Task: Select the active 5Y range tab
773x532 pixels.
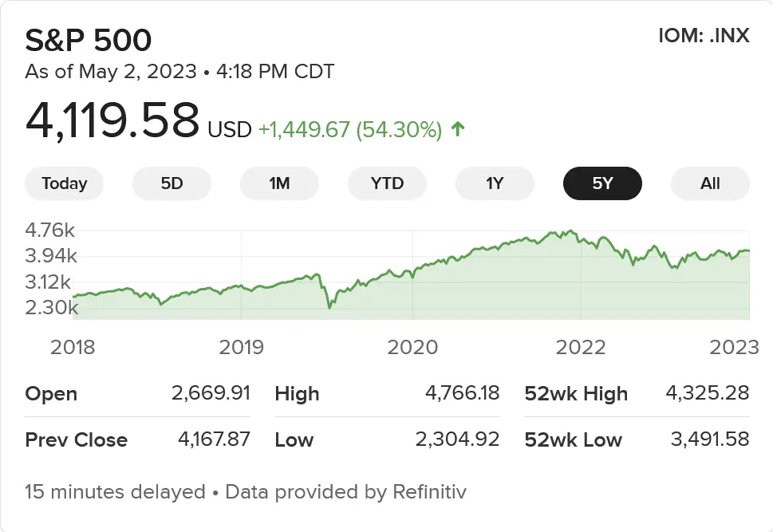Action: [x=602, y=183]
